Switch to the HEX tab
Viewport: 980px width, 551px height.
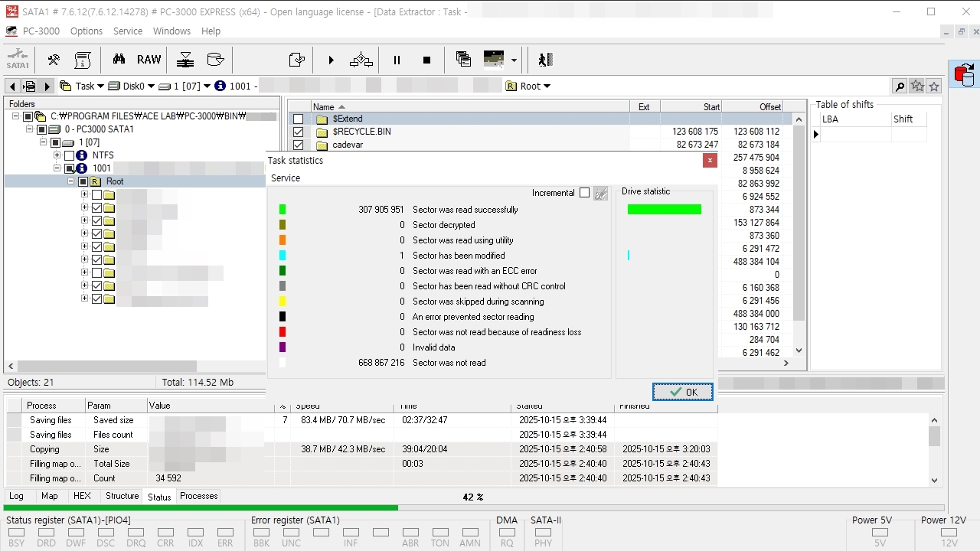pos(82,496)
